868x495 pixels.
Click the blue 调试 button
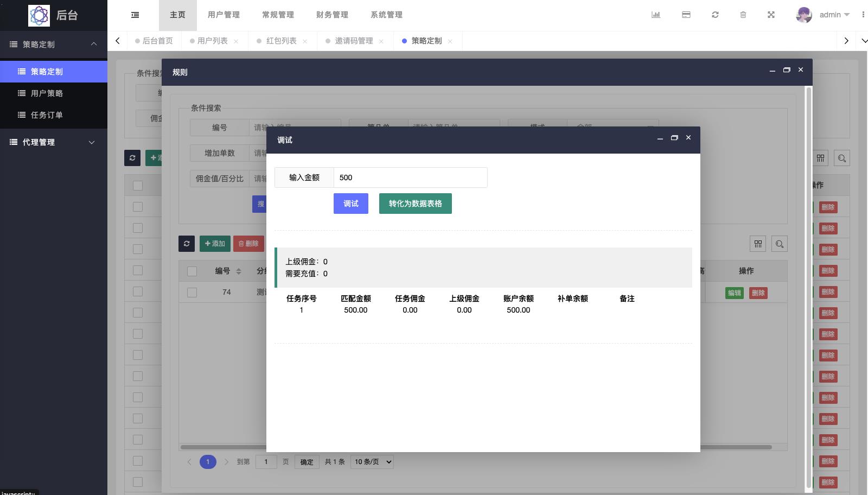[350, 204]
